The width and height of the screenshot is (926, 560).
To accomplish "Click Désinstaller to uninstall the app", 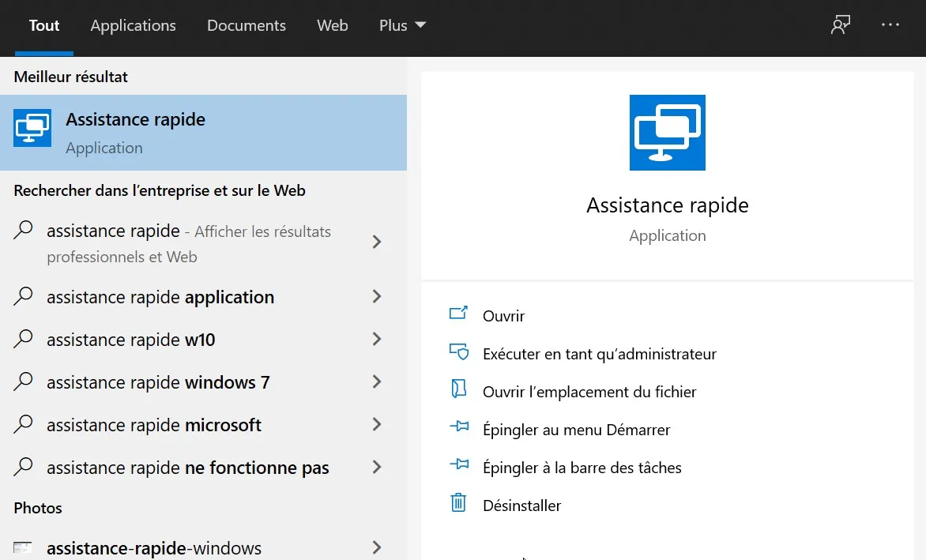I will [522, 505].
